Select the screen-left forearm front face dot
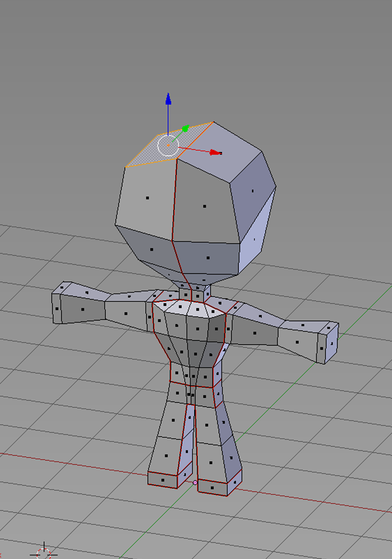Viewport: 392px width, 559px height. (83, 309)
